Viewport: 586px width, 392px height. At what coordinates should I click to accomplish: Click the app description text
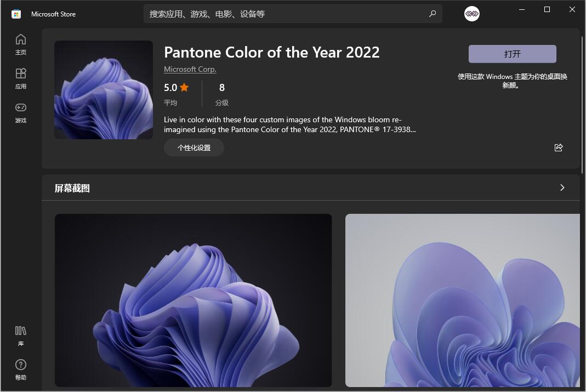(x=289, y=124)
